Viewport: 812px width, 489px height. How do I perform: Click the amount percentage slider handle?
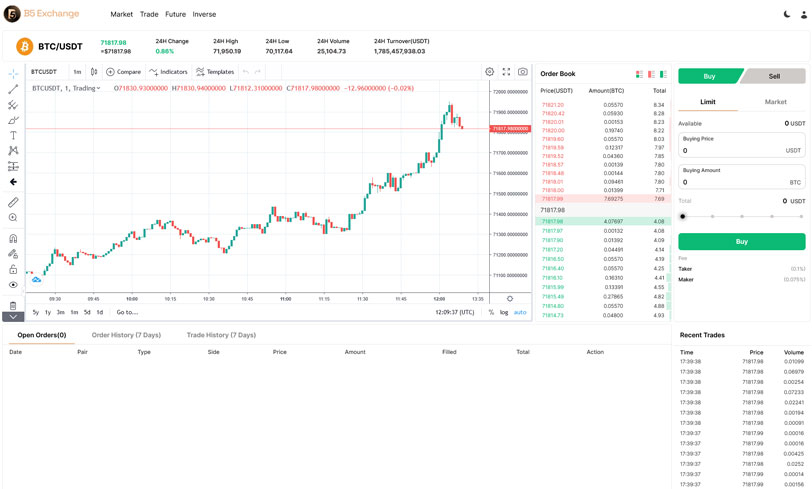(x=683, y=216)
